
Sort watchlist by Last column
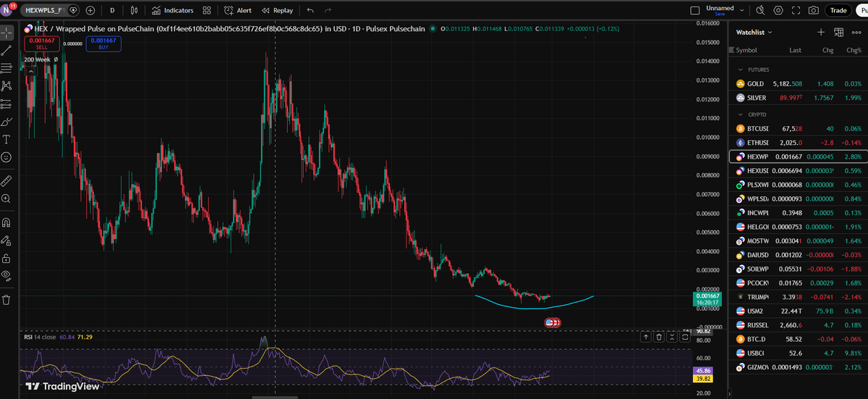[795, 50]
